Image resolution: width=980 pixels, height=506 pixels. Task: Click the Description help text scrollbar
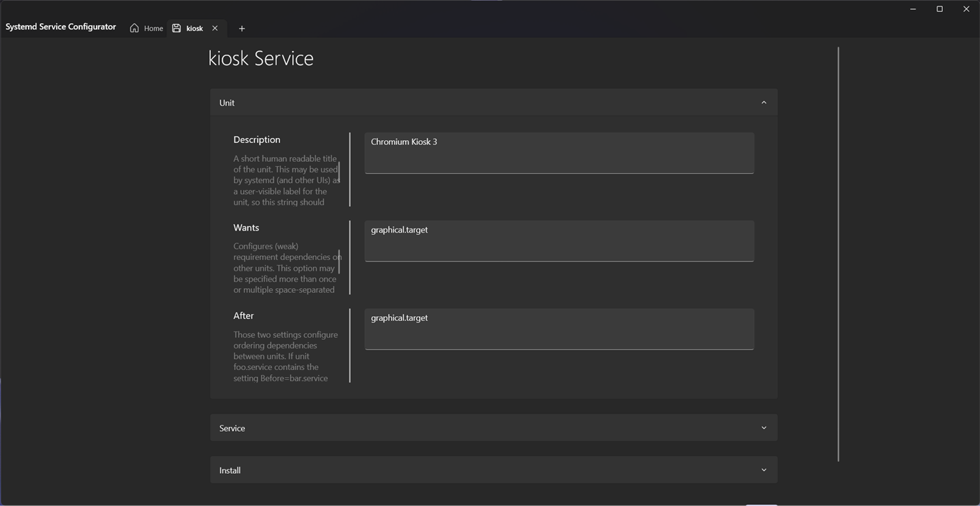coord(339,171)
